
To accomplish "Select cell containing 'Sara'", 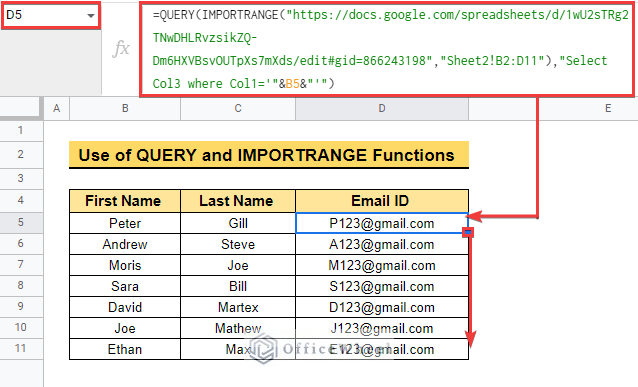I will click(125, 286).
